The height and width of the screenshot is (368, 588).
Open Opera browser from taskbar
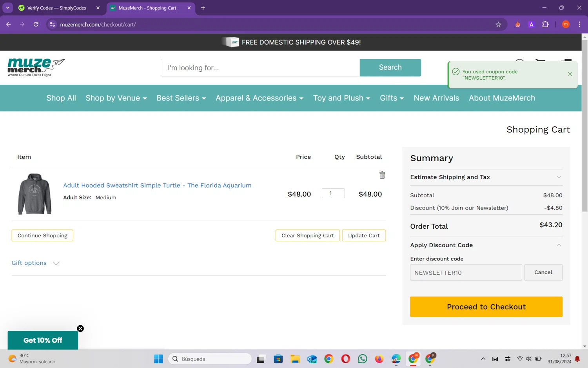[x=345, y=359]
